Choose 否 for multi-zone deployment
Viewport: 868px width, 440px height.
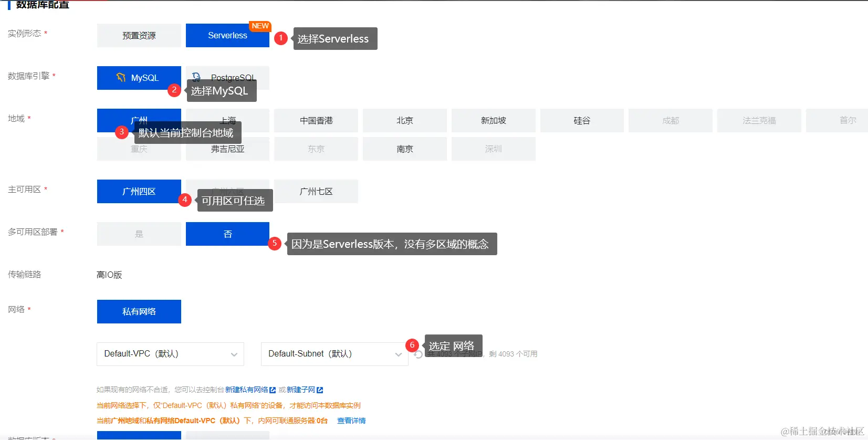pyautogui.click(x=227, y=234)
